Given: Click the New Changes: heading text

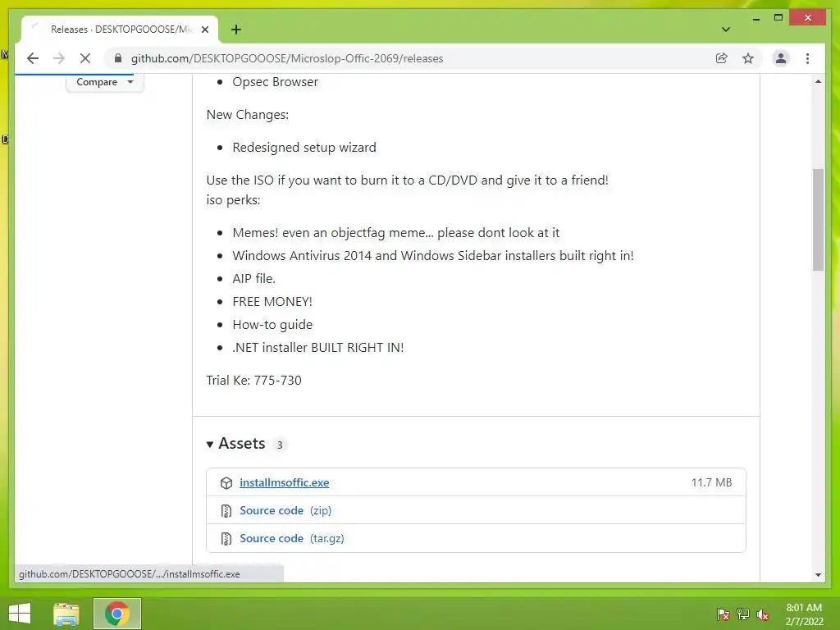Looking at the screenshot, I should pyautogui.click(x=248, y=115).
